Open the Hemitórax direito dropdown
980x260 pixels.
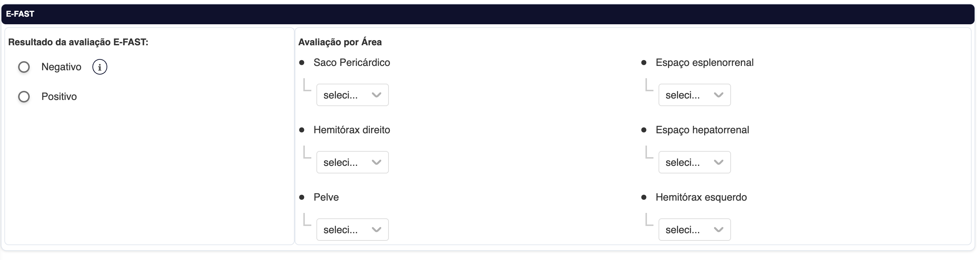(x=352, y=162)
